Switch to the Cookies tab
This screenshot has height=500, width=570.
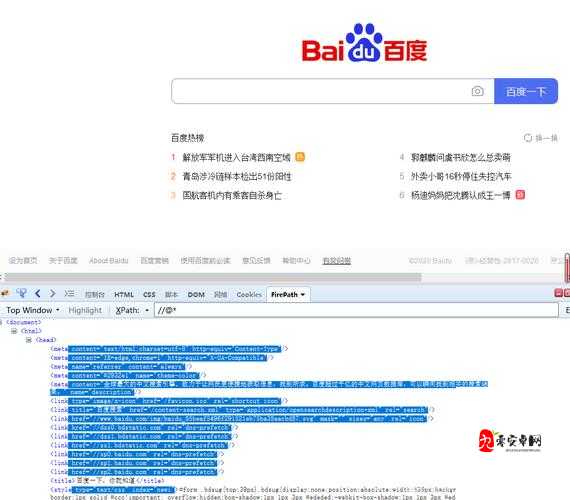249,295
